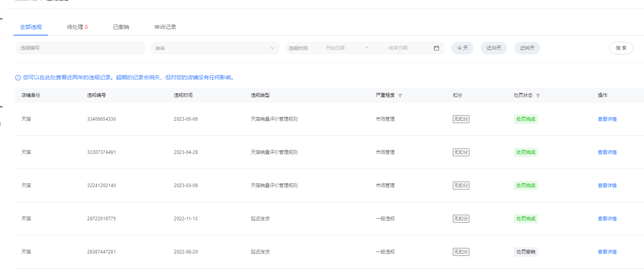The height and width of the screenshot is (273, 644).
Task: Click violation number 33307374491
Action: tap(102, 152)
